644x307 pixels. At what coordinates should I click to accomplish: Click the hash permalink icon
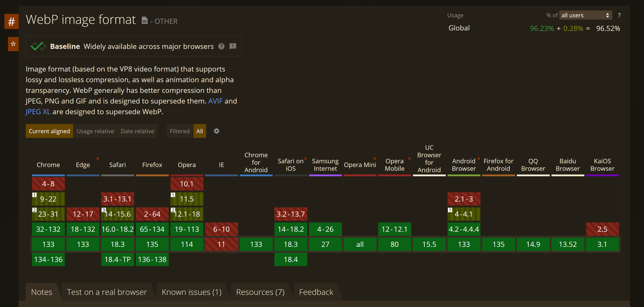pyautogui.click(x=11, y=22)
